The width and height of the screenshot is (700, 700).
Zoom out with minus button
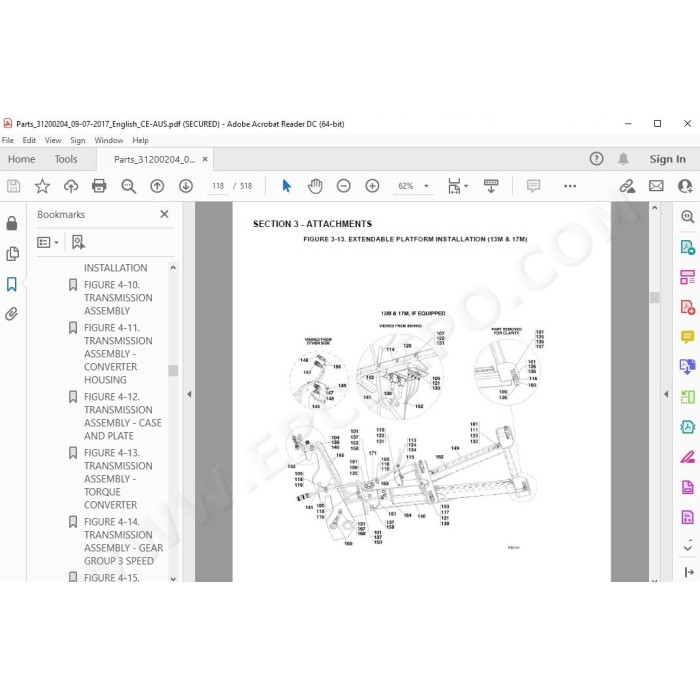tap(343, 186)
